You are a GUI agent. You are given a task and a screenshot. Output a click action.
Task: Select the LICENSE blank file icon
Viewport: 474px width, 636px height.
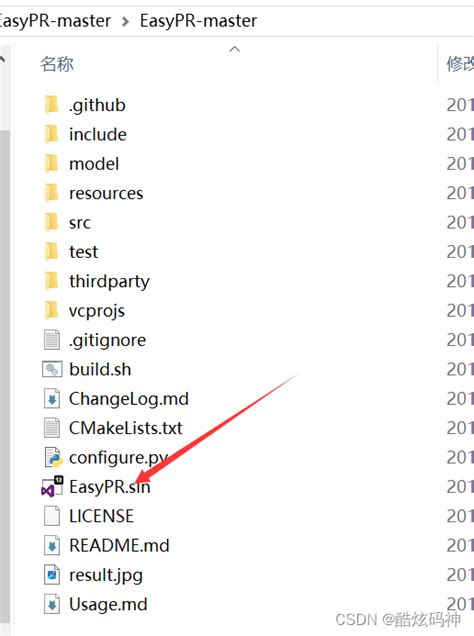[51, 516]
